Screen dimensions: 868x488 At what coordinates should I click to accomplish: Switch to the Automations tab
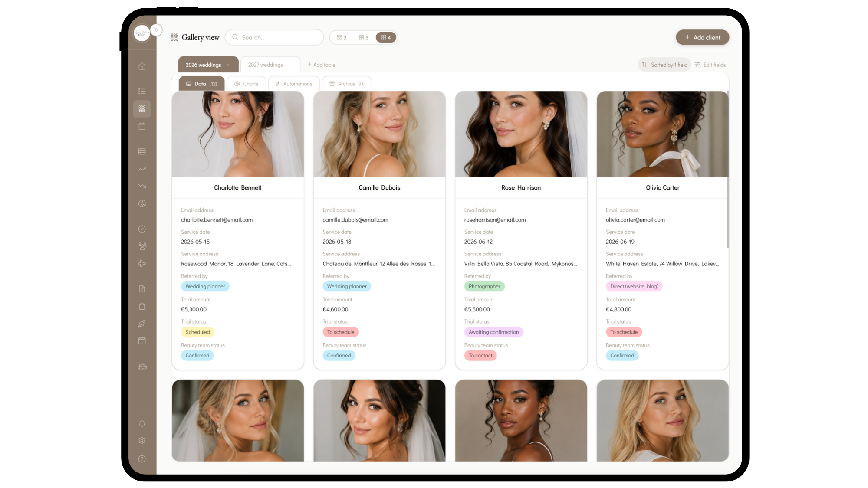294,84
